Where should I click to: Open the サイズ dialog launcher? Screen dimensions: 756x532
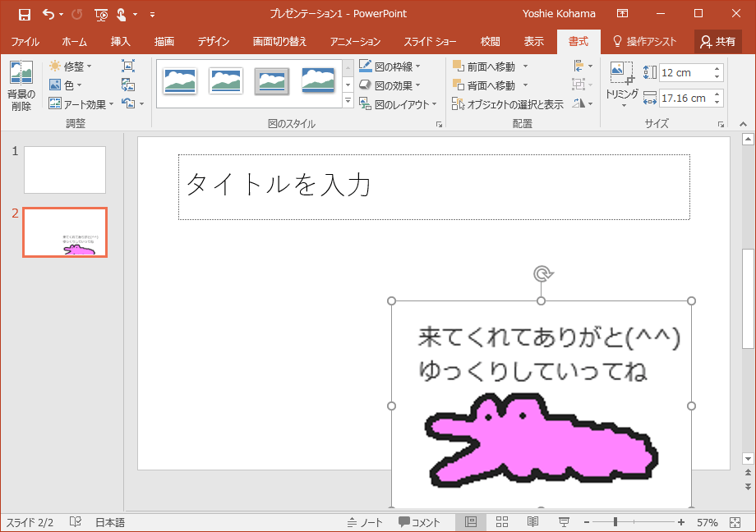(721, 124)
